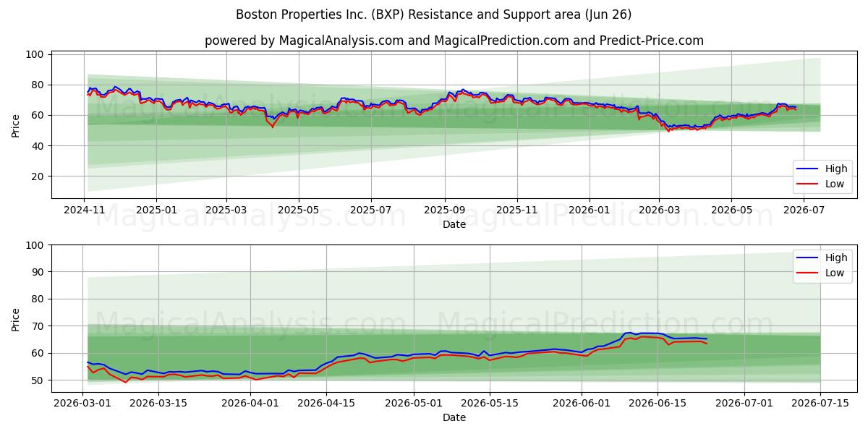Click the '2026-07' tick label on top chart
This screenshot has height=434, width=868.
804,210
